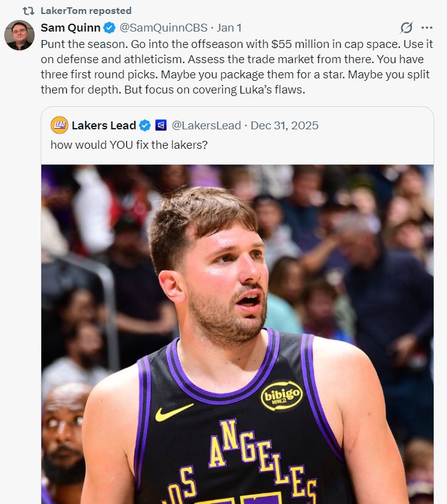Open Sam Quinn's profile picture
The height and width of the screenshot is (504, 447).
[x=19, y=35]
